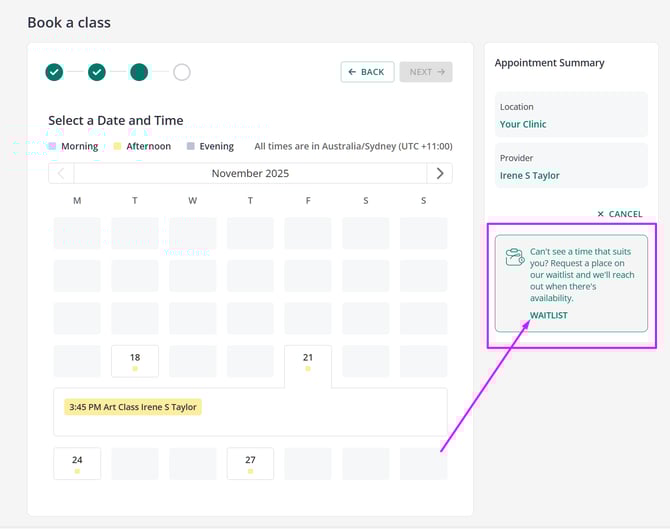Click the Morning legend color swatch

click(53, 146)
